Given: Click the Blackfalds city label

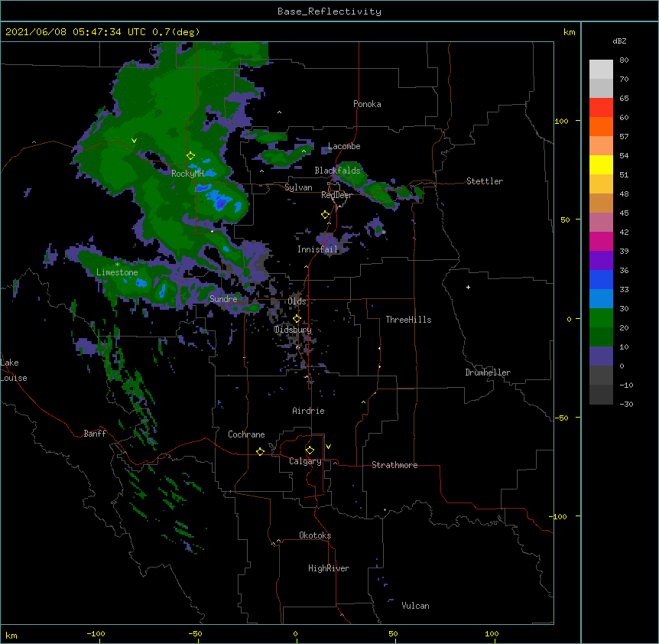Looking at the screenshot, I should coord(337,171).
